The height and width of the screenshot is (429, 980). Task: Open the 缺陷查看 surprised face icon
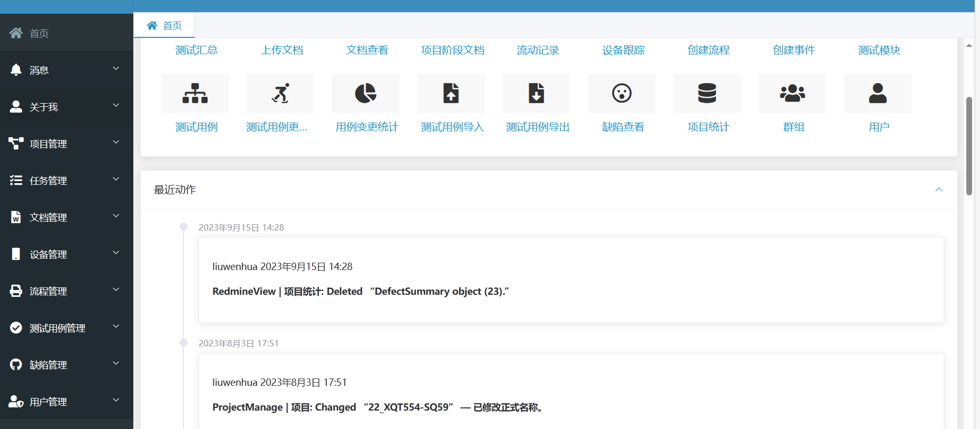(622, 93)
